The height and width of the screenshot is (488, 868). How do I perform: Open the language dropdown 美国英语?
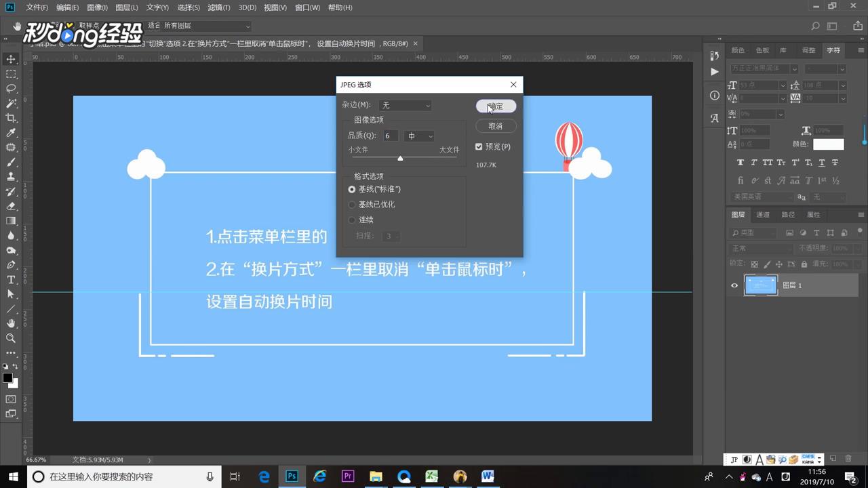(761, 197)
